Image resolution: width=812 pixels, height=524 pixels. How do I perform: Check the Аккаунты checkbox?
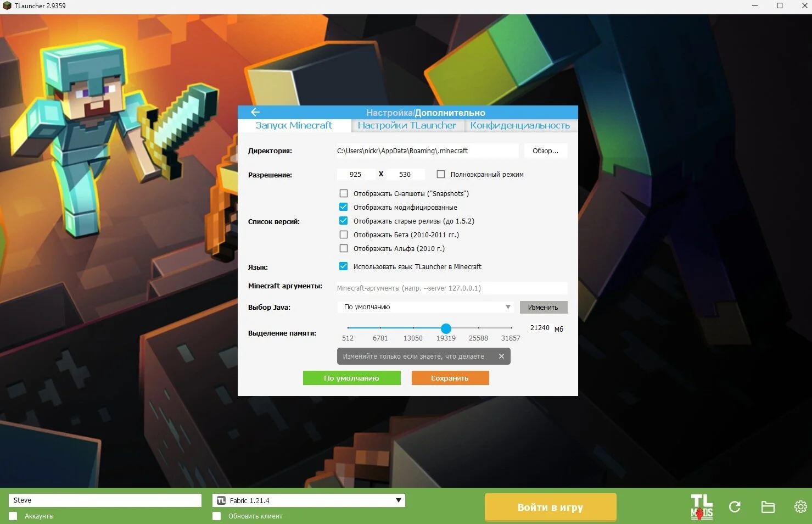(x=13, y=516)
